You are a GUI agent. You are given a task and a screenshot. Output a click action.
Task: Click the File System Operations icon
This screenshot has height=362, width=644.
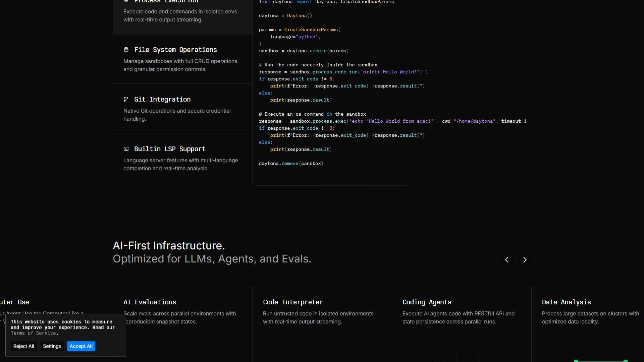[126, 50]
